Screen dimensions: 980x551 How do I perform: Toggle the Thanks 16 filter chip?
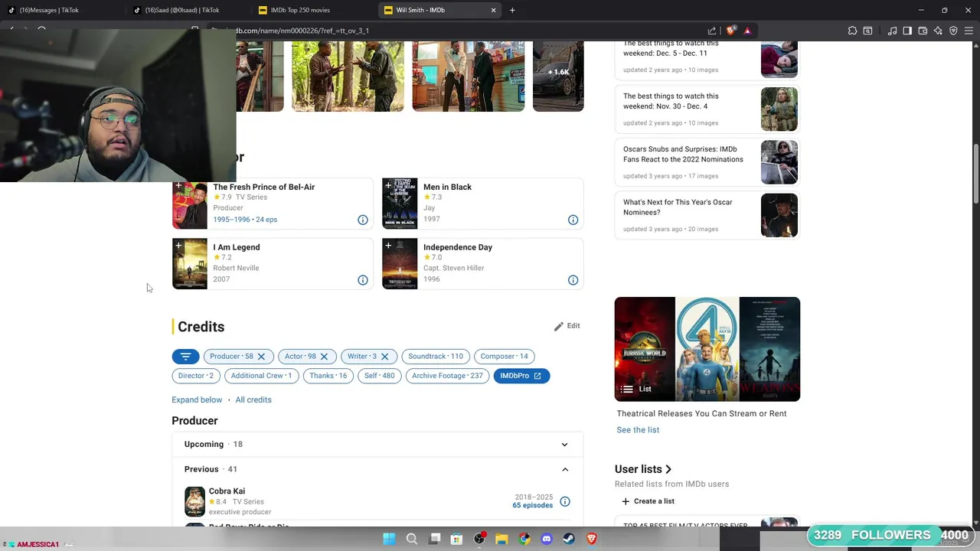[x=328, y=376]
